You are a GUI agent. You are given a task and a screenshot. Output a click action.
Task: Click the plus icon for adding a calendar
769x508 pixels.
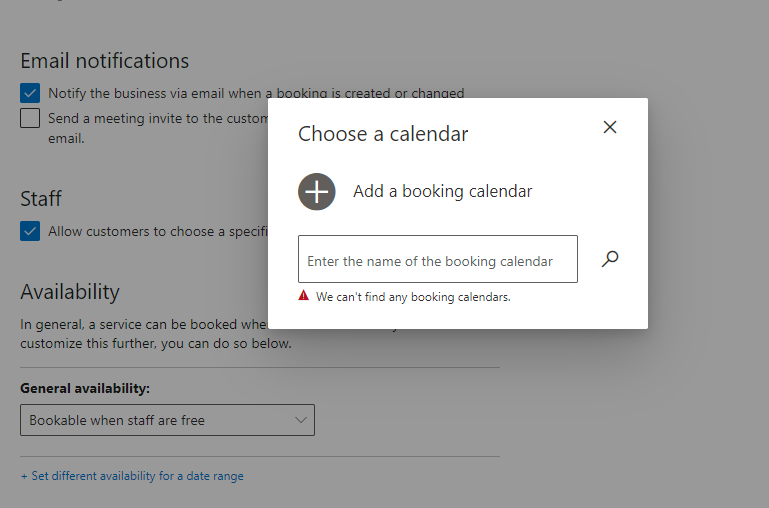[316, 191]
